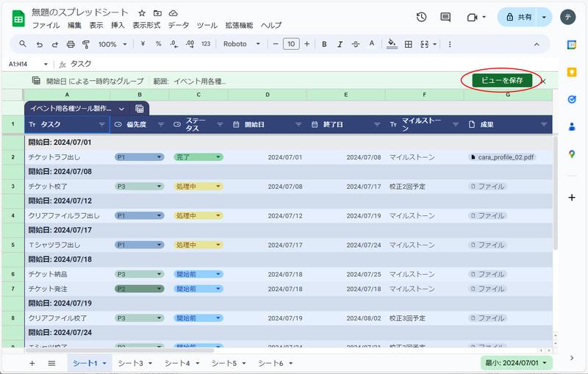
Task: Open Google Tasks in side panel
Action: [x=572, y=99]
